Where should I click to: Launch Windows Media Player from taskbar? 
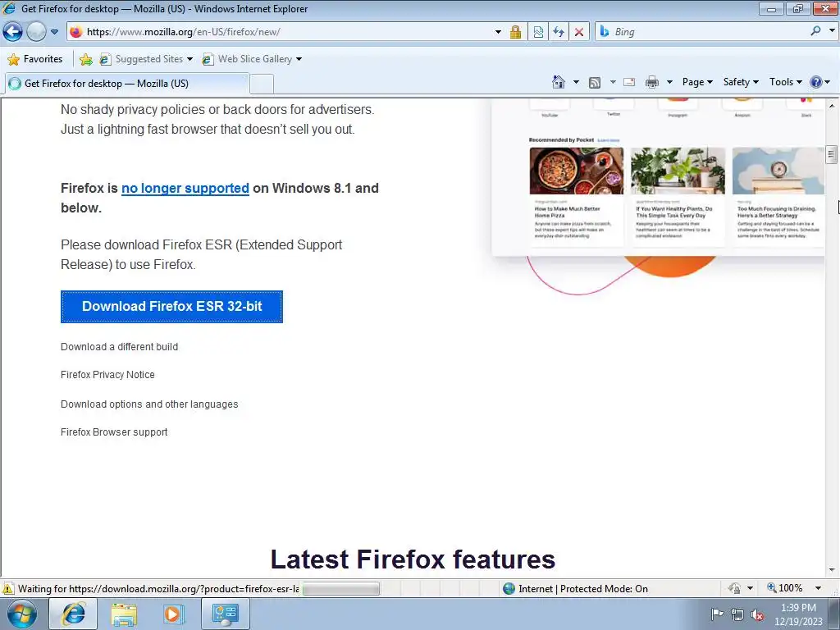[x=173, y=614]
